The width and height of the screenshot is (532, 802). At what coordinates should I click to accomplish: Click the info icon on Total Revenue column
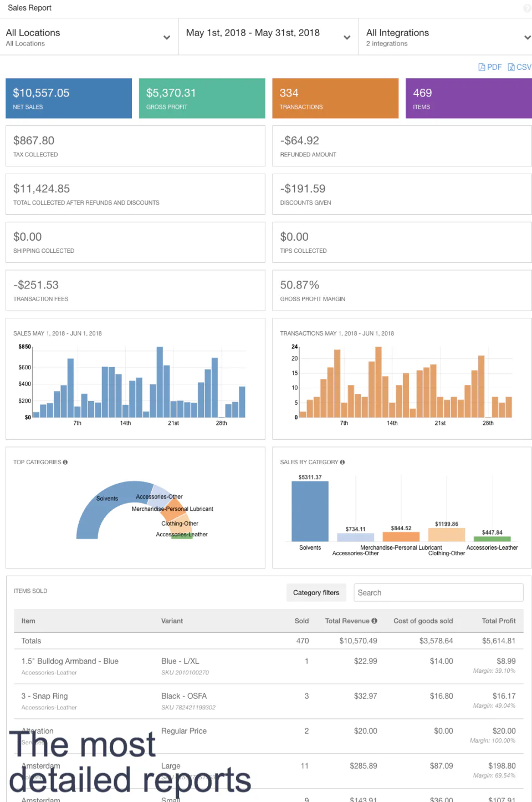pyautogui.click(x=374, y=621)
